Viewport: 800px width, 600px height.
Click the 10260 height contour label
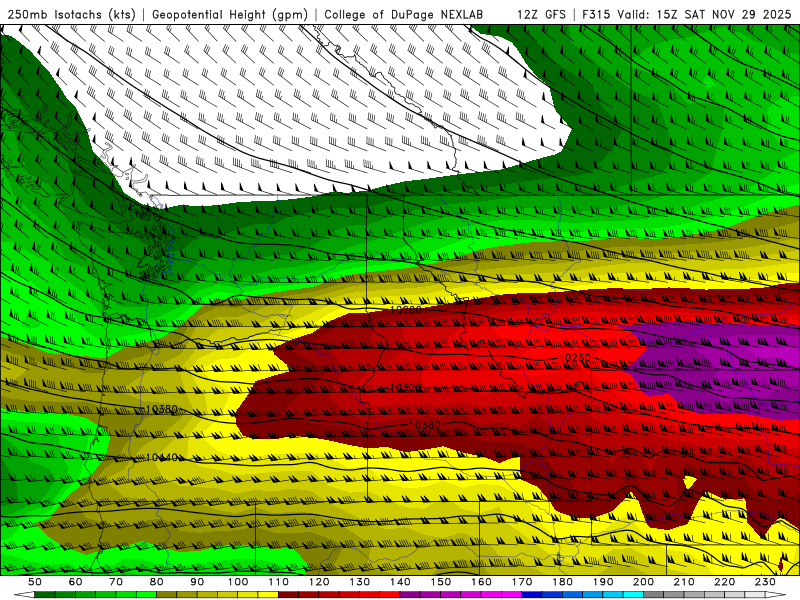tap(574, 358)
